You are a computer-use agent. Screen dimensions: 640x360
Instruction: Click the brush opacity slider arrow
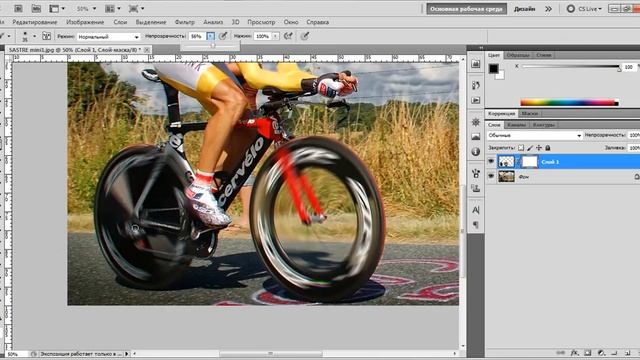coord(211,36)
